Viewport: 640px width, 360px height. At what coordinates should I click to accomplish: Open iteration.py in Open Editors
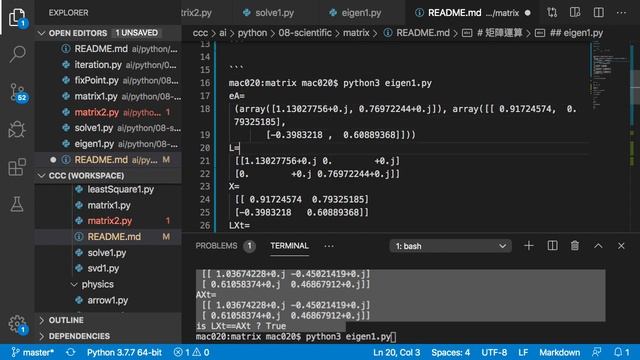click(x=108, y=64)
